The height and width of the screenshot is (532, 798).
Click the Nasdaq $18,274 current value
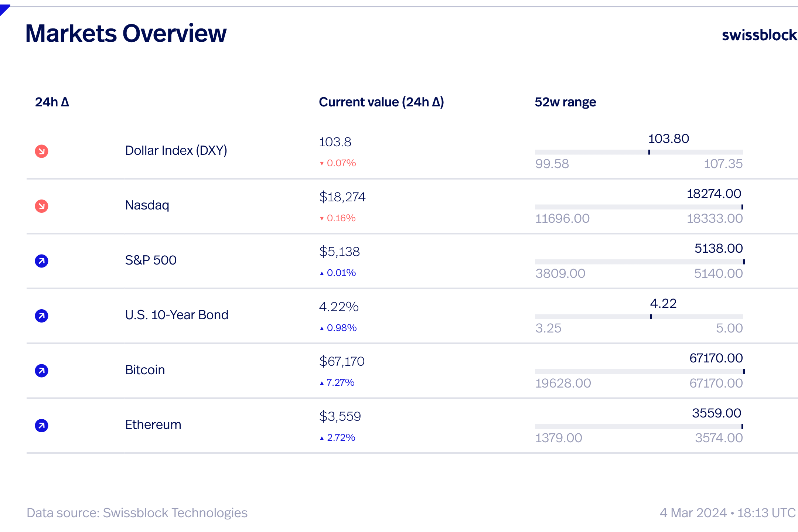point(342,197)
